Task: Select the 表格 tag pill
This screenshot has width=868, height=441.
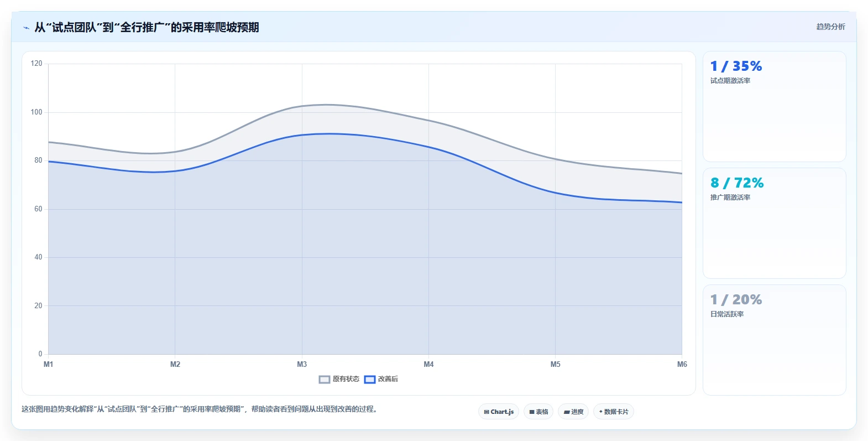Action: (x=538, y=412)
